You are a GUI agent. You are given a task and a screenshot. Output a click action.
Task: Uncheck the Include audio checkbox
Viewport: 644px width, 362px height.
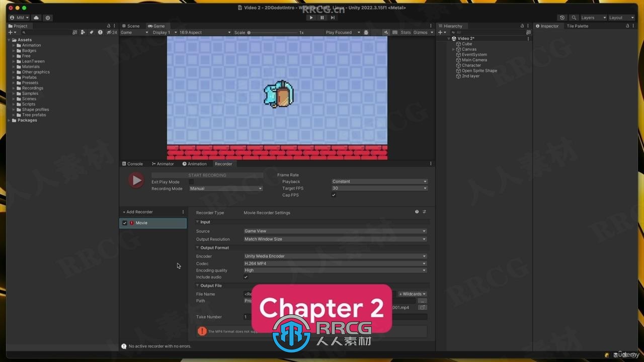point(246,277)
